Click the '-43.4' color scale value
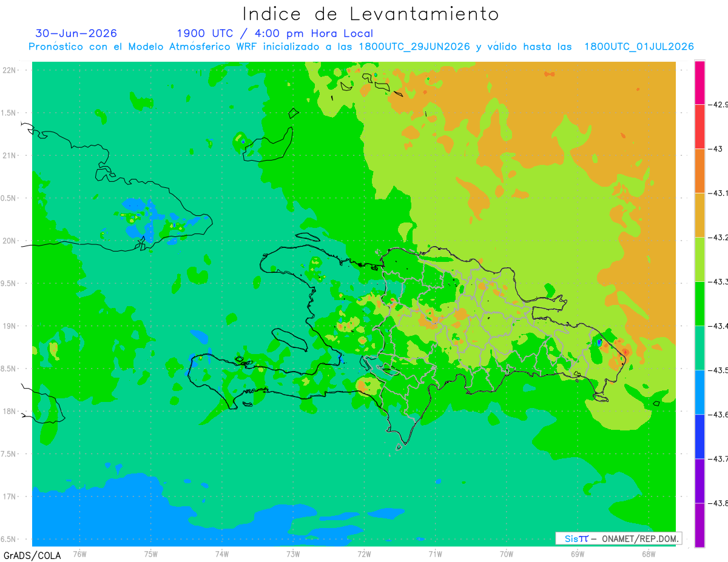 pyautogui.click(x=718, y=326)
